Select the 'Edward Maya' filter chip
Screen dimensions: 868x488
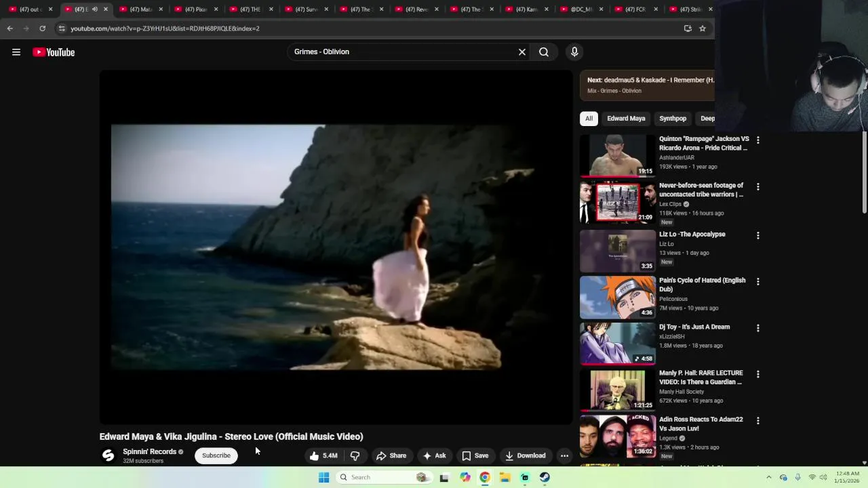626,119
